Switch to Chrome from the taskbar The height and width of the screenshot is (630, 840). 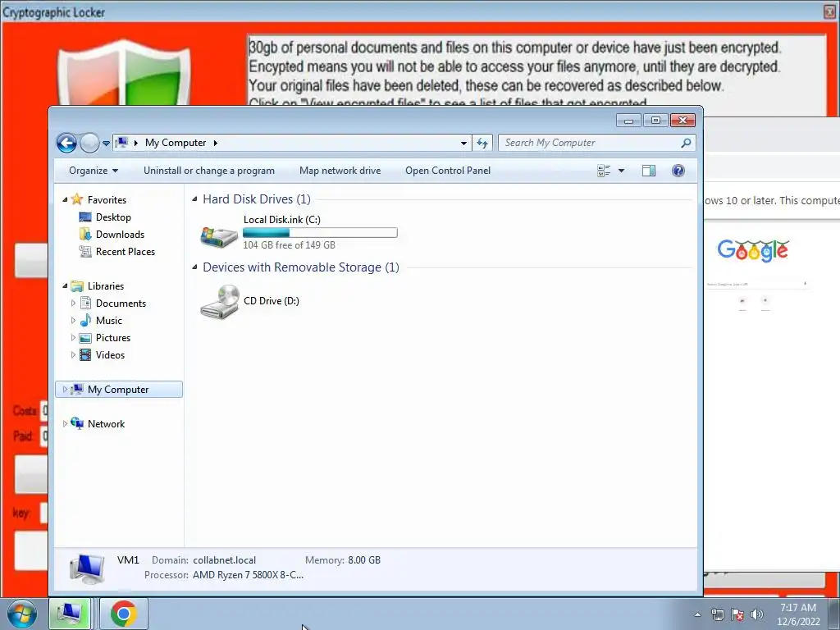coord(124,614)
